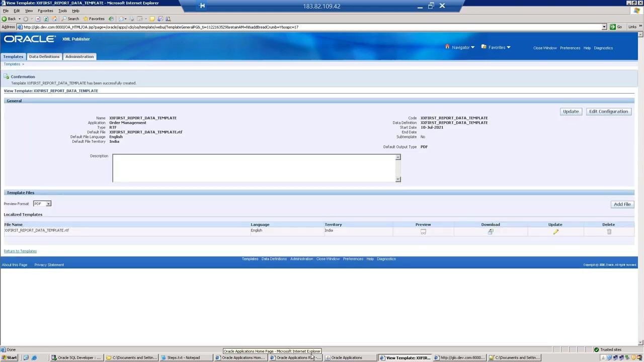Click the Administration link in footer
644x362 pixels.
301,259
